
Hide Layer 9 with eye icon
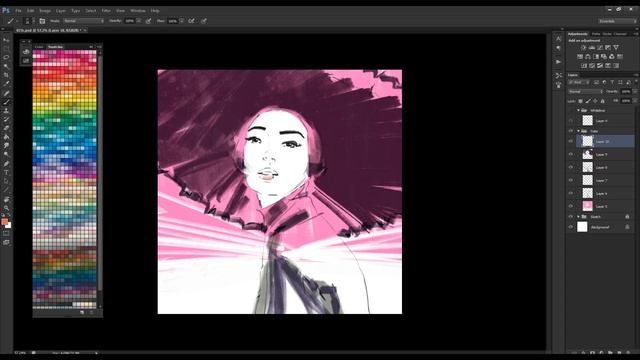point(571,154)
